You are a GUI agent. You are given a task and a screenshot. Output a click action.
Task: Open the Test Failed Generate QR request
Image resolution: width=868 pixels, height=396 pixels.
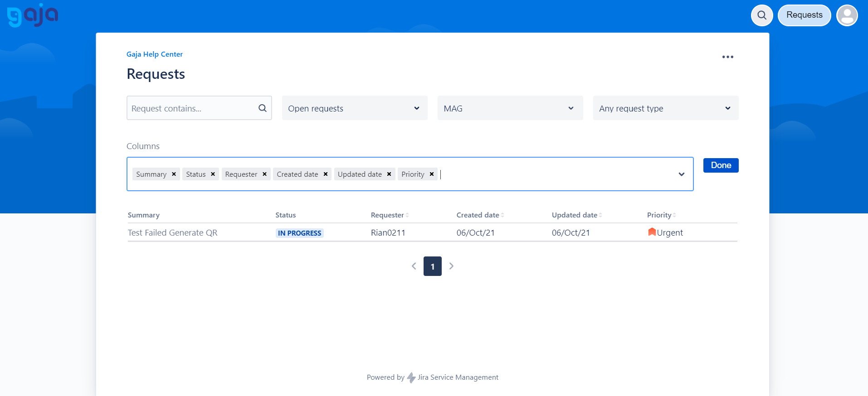coord(172,232)
